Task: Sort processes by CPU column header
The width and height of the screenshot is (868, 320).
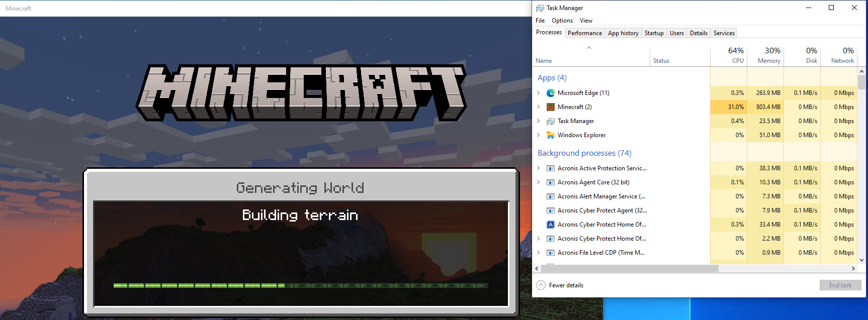Action: pos(729,55)
